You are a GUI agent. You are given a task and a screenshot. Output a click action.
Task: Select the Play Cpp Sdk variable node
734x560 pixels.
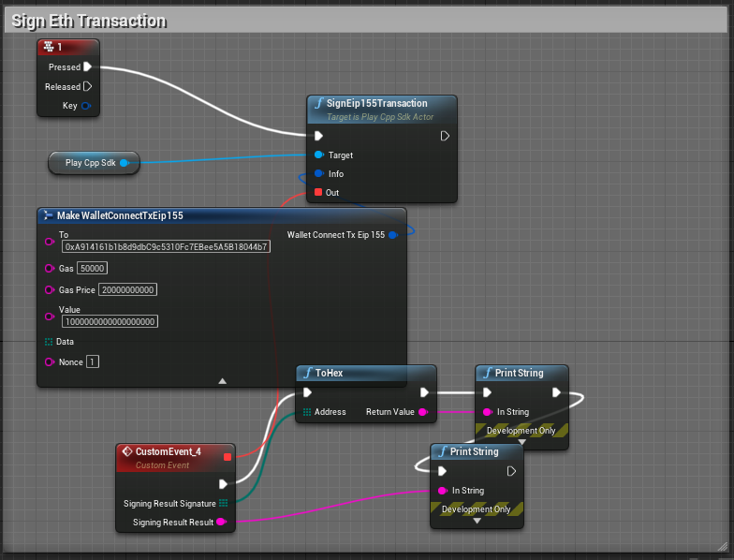[x=89, y=163]
